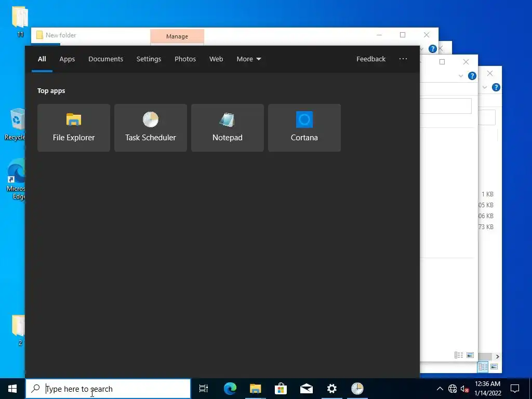532x399 pixels.
Task: Open the search options ellipsis menu
Action: point(403,59)
